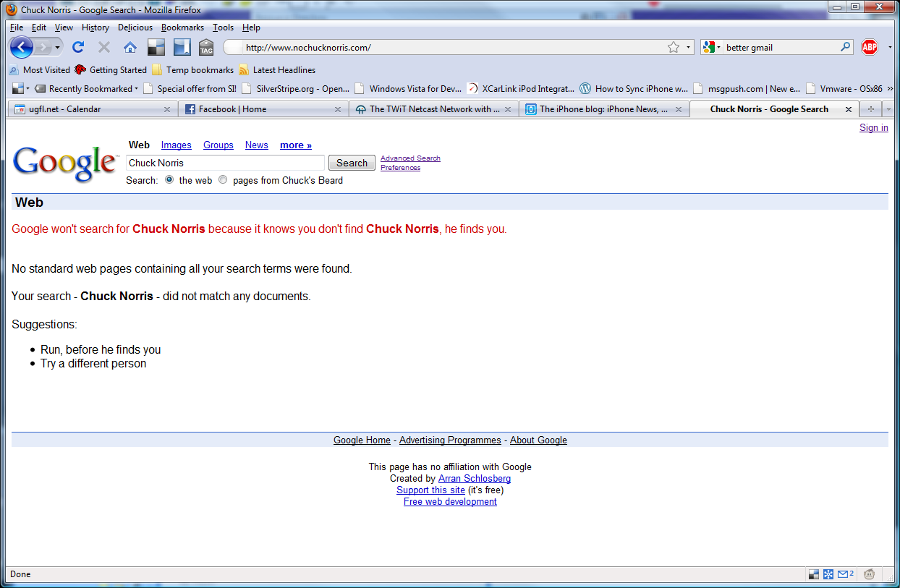Screen dimensions: 900x588
Task: Open Vmware - OSx86 bookmark
Action: [844, 89]
